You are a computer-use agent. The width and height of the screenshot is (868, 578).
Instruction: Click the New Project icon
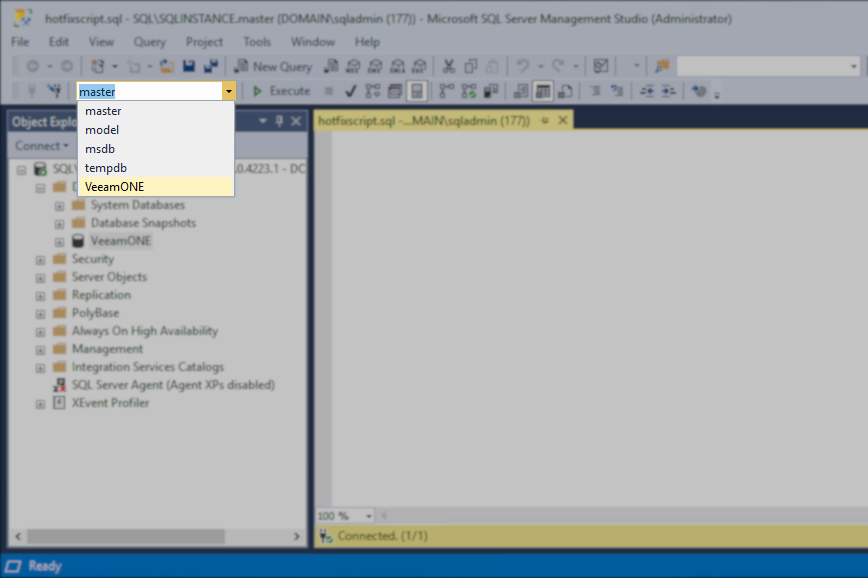click(x=98, y=66)
